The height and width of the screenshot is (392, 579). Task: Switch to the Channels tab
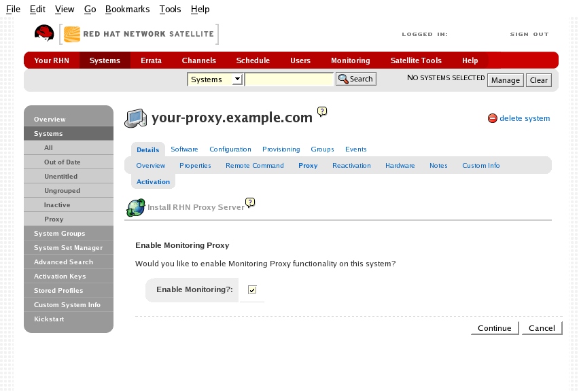pyautogui.click(x=198, y=60)
